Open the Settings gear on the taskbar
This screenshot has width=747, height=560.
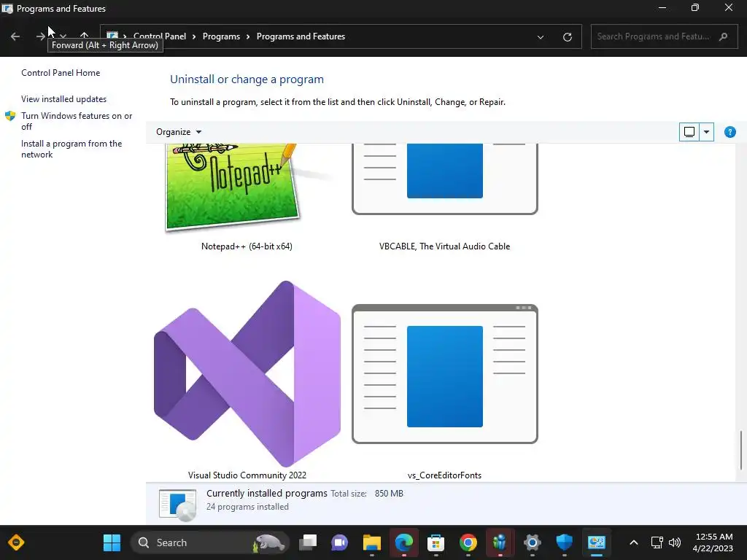point(532,542)
